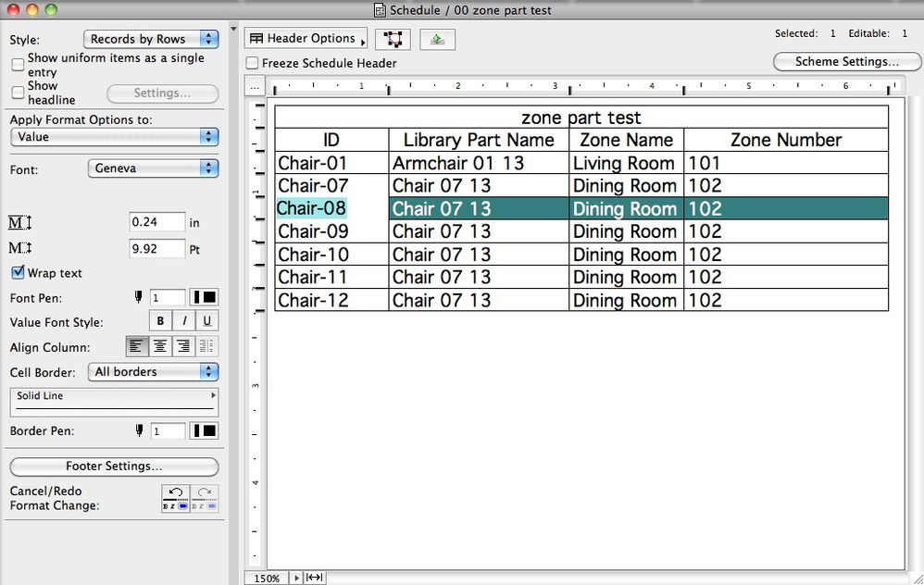Open the Geneva font dropdown
The height and width of the screenshot is (585, 924).
[153, 168]
